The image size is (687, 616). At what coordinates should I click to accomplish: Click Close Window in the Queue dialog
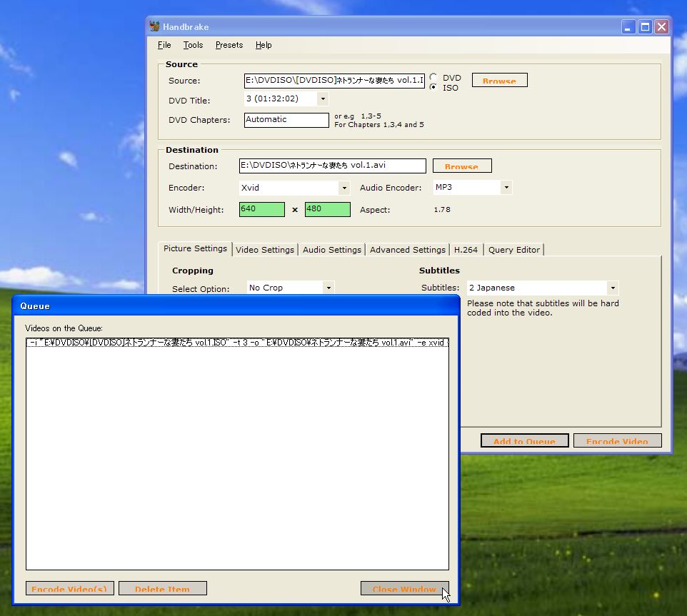coord(404,588)
